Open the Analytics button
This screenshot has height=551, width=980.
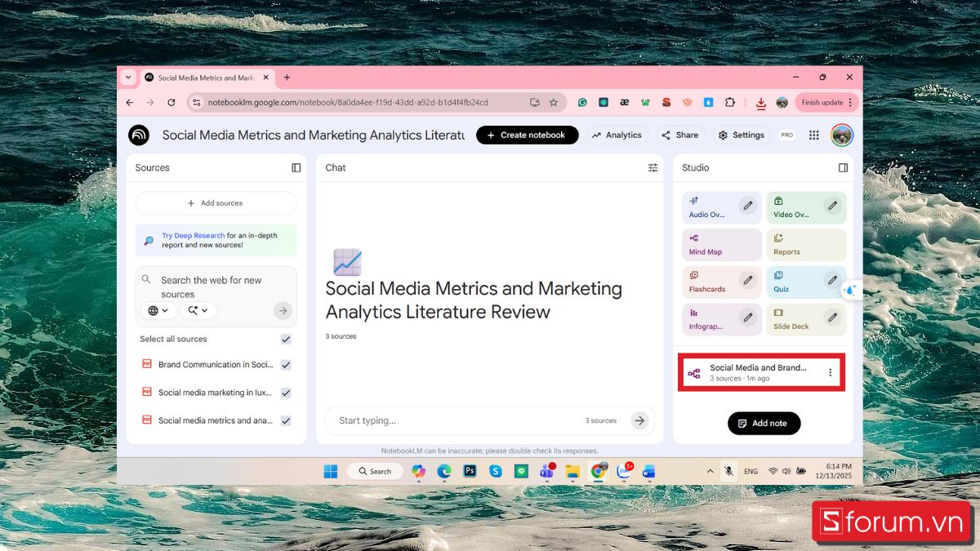pyautogui.click(x=617, y=135)
